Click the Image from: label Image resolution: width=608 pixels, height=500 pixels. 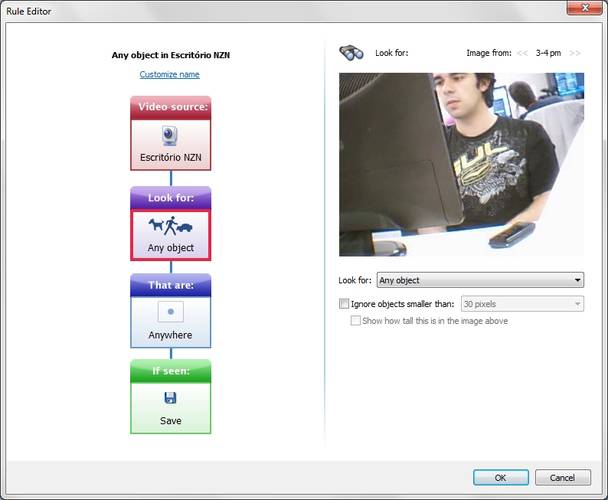[489, 53]
